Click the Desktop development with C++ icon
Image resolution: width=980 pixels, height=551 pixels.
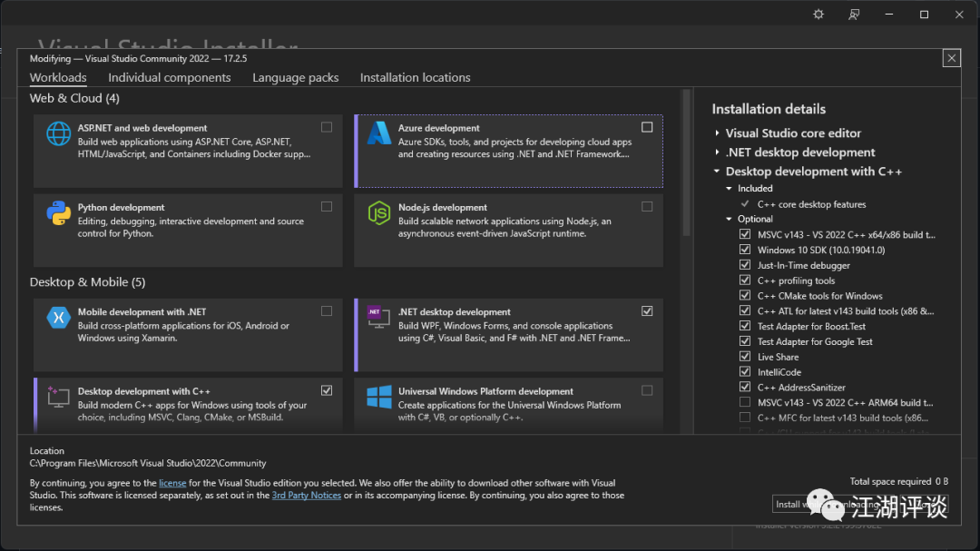point(58,397)
